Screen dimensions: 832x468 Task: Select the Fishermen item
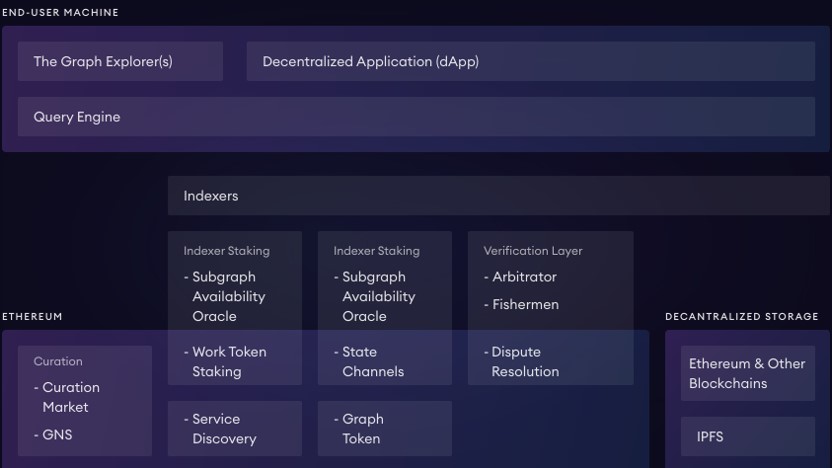(x=521, y=305)
